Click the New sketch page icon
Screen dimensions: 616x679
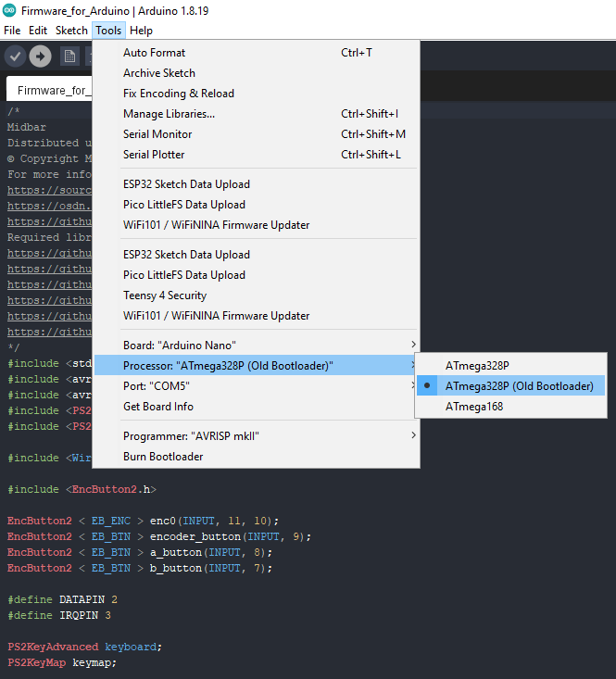point(69,57)
